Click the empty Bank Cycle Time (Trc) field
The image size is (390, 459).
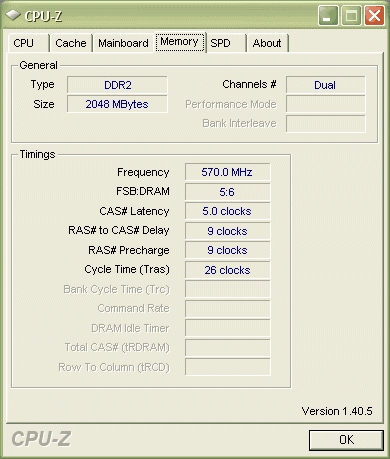[227, 289]
